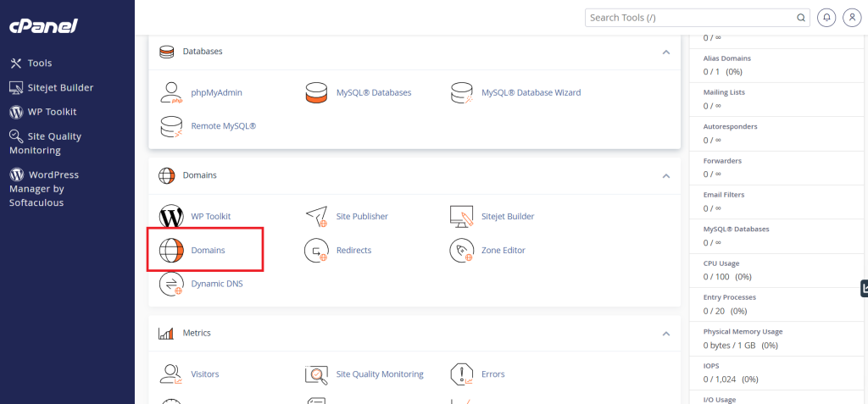
Task: Click the Autoresponders statistic label
Action: pyautogui.click(x=730, y=127)
